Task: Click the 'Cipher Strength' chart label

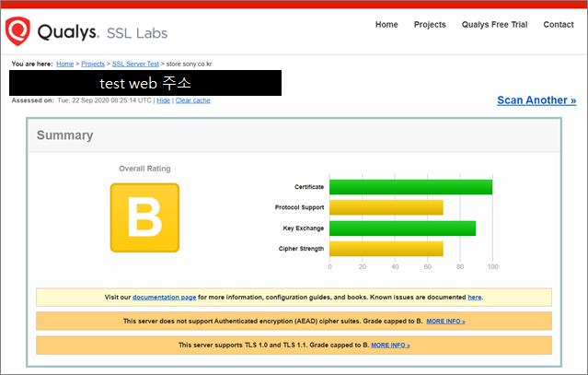Action: click(x=301, y=249)
